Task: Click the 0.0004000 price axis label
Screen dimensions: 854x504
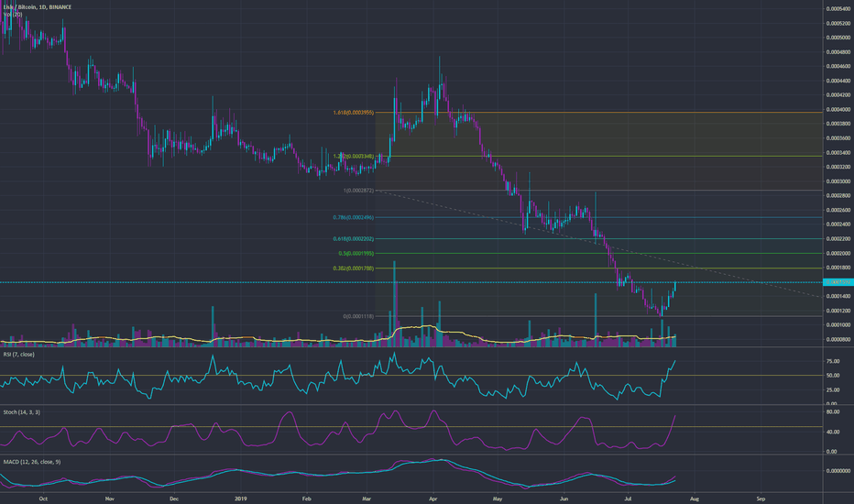Action: (x=838, y=110)
